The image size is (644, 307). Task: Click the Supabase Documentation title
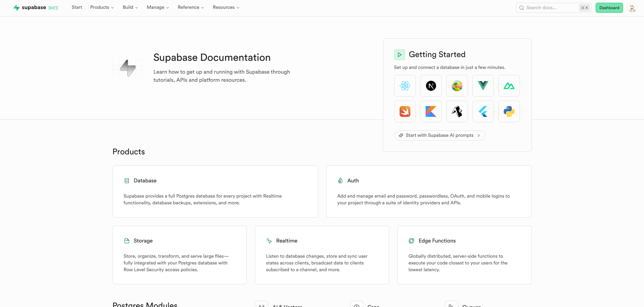click(x=212, y=57)
